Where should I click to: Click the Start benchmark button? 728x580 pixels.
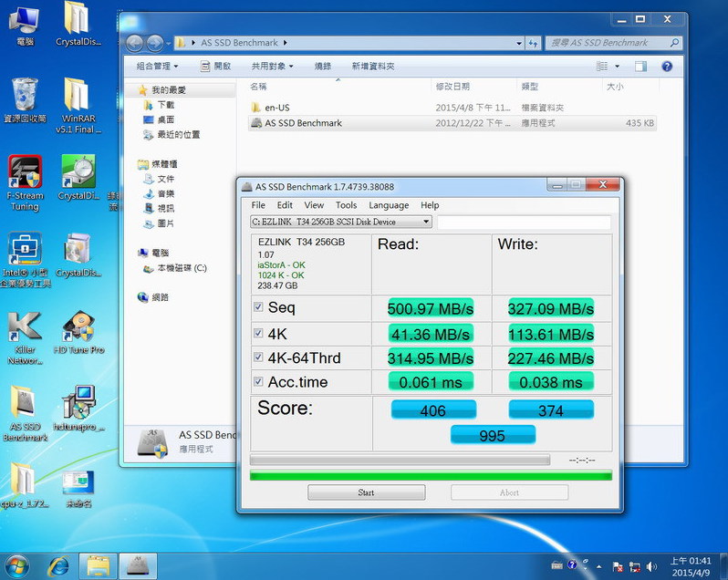(367, 492)
